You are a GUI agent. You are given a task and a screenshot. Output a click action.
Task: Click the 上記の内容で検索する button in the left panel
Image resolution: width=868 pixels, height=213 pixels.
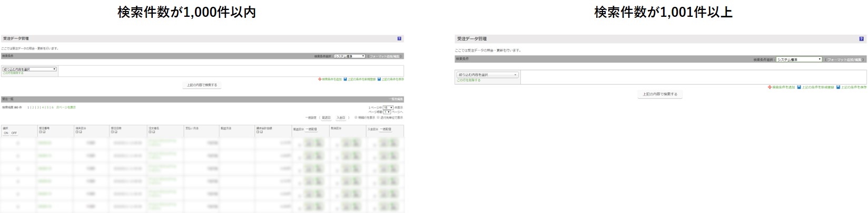point(202,85)
